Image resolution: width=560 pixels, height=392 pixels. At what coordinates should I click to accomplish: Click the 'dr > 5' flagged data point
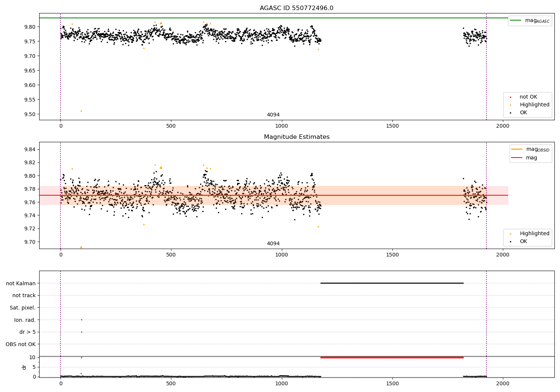(81, 332)
